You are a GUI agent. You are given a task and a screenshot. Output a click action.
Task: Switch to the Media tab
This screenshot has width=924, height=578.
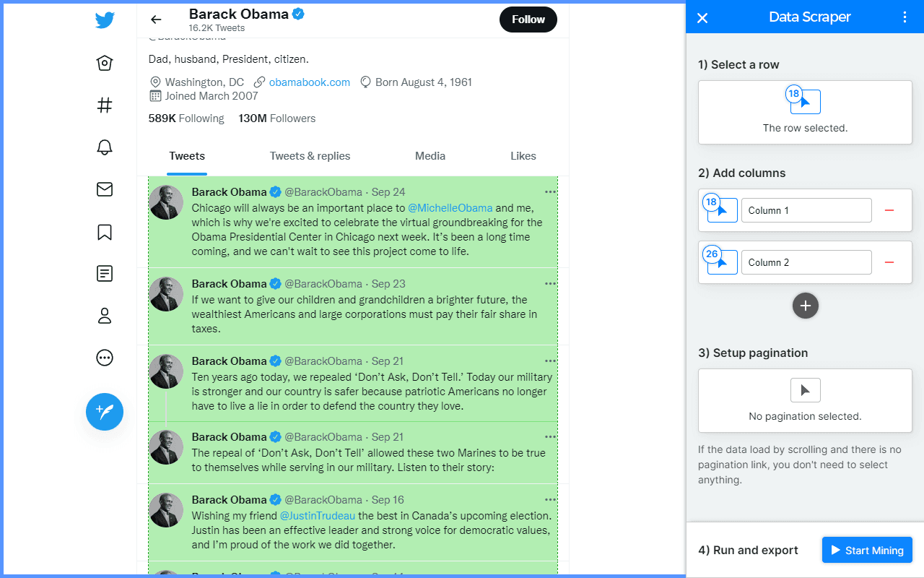point(430,156)
